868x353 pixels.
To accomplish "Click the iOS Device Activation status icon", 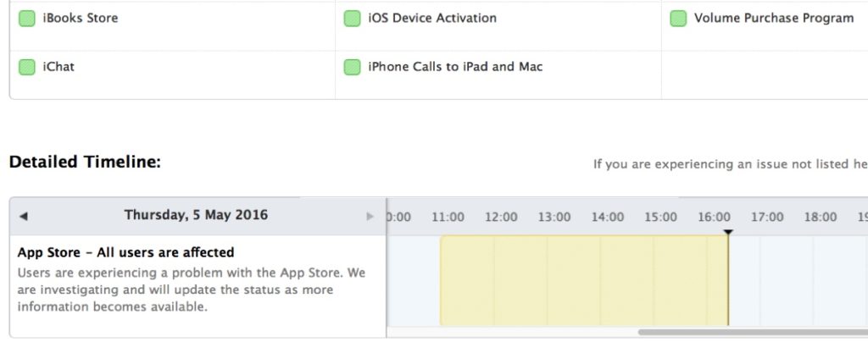I will 352,19.
